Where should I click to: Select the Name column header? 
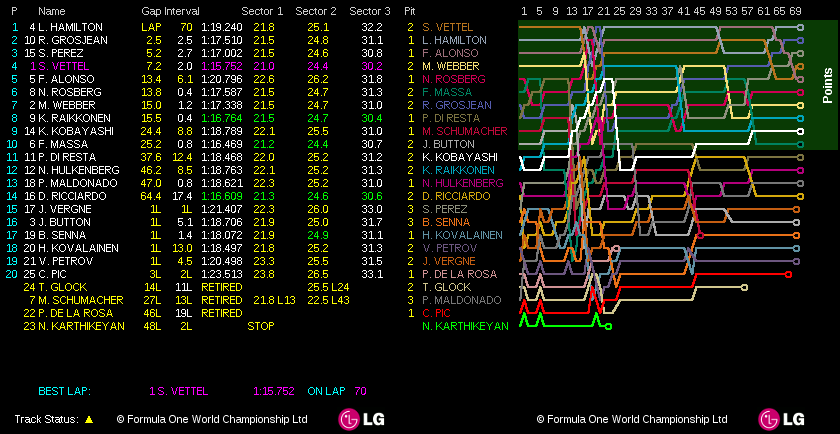pyautogui.click(x=52, y=11)
